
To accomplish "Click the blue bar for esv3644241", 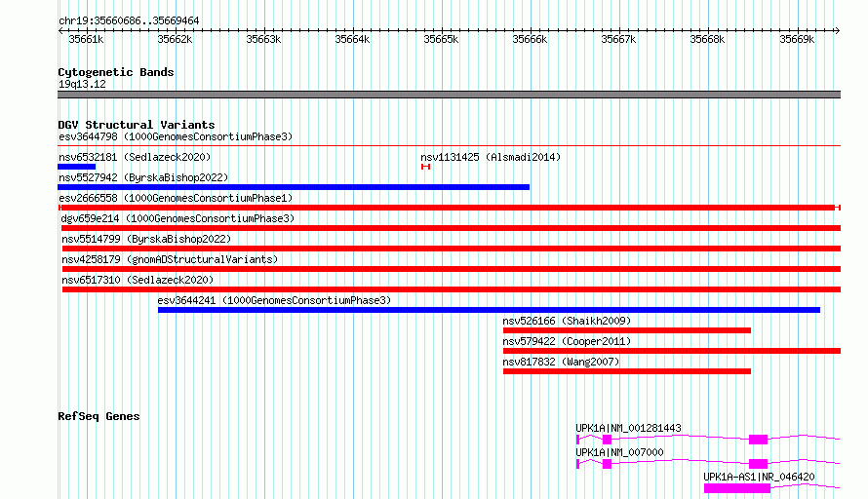I will [x=489, y=310].
